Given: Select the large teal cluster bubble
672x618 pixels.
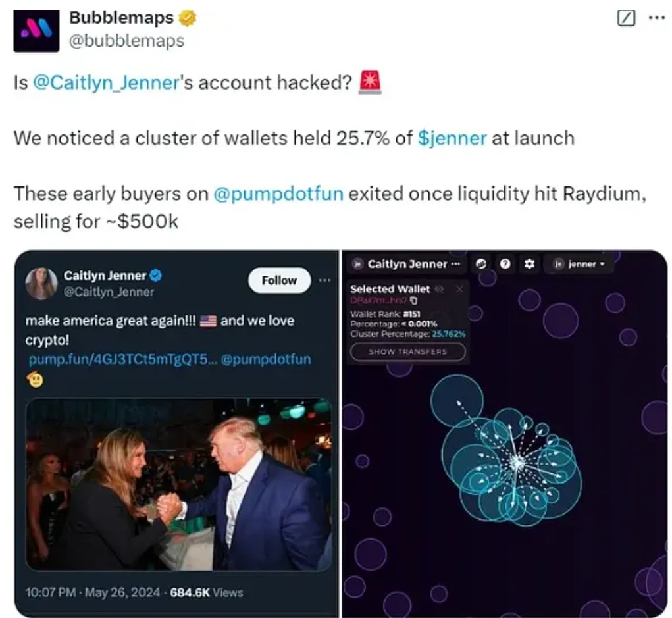Looking at the screenshot, I should [457, 399].
